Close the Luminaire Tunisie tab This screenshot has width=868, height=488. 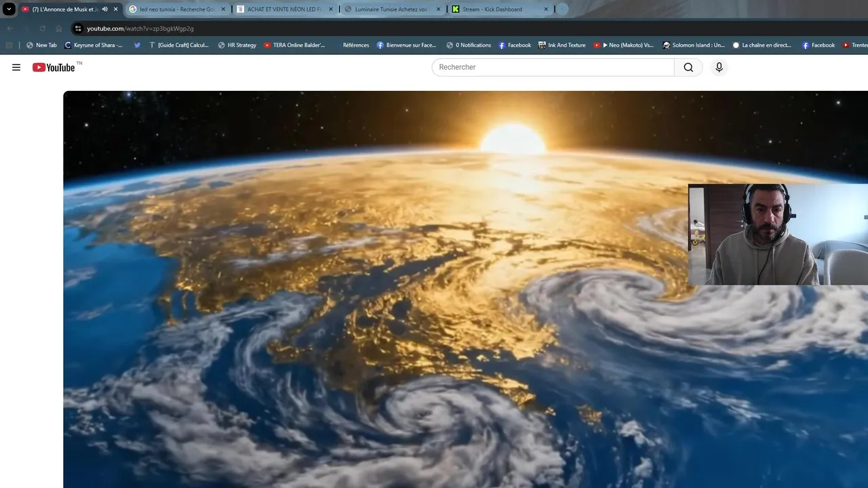pos(438,9)
